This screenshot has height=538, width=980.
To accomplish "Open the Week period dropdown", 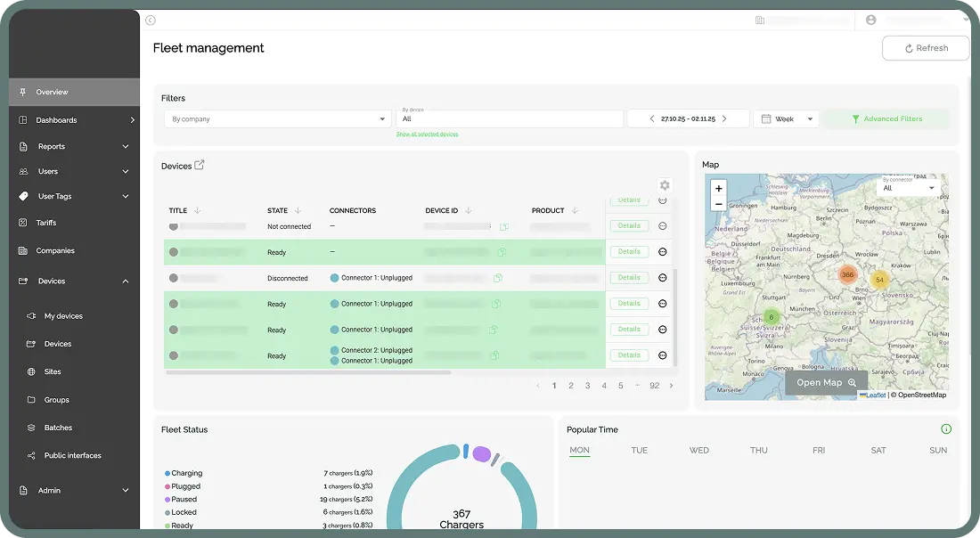I will [787, 118].
